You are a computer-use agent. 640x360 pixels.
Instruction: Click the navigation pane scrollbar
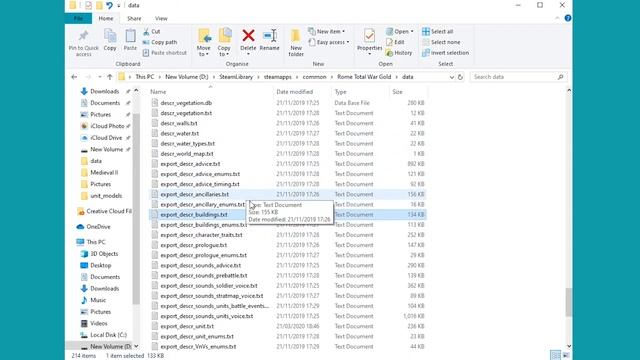pos(136,208)
